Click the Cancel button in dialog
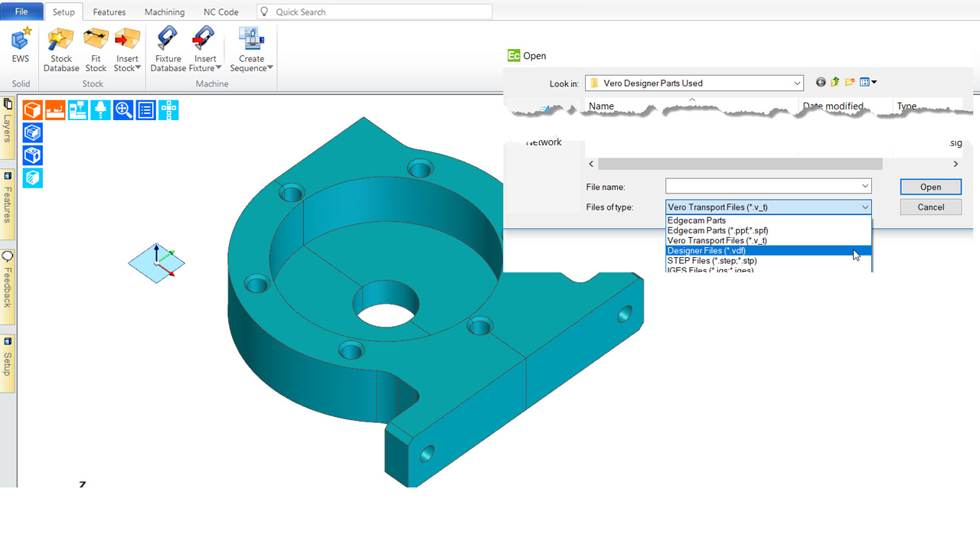Screen dimensions: 980x551 coord(930,207)
